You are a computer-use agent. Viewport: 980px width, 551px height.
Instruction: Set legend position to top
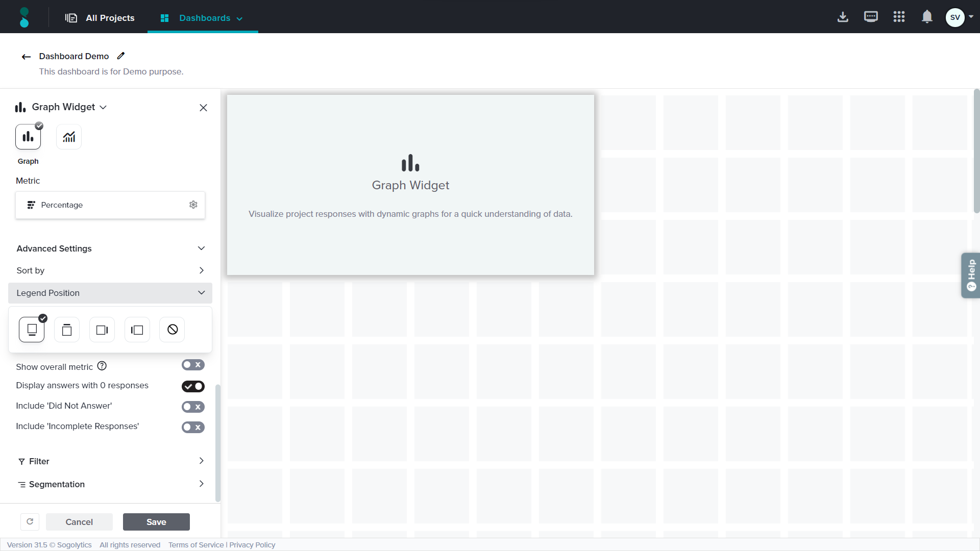tap(67, 330)
